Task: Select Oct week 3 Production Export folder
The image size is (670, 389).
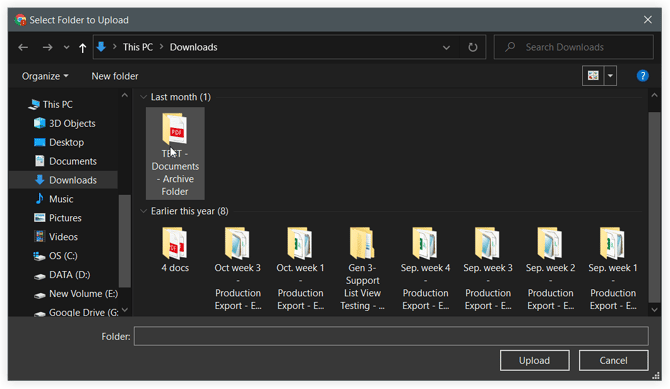Action: (x=238, y=268)
